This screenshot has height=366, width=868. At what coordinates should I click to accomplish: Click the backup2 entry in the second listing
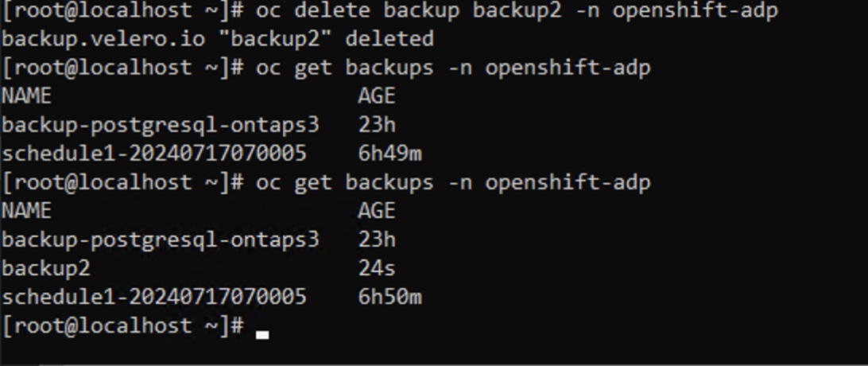pyautogui.click(x=46, y=268)
